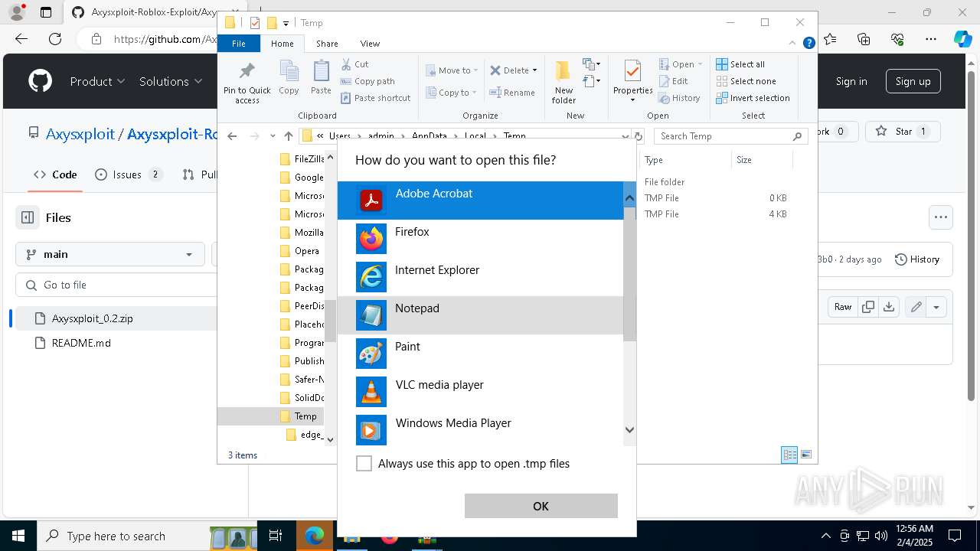This screenshot has height=551, width=980.
Task: Star the GitHub repository
Action: (903, 132)
